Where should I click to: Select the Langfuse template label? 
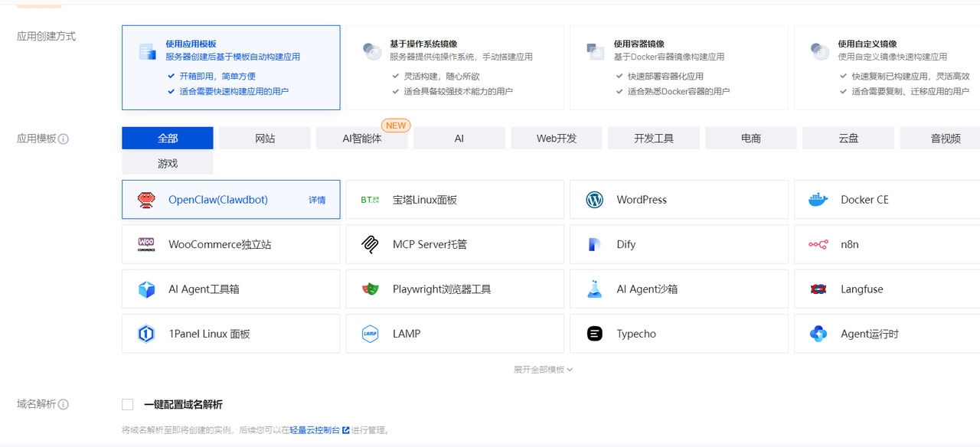pyautogui.click(x=862, y=289)
